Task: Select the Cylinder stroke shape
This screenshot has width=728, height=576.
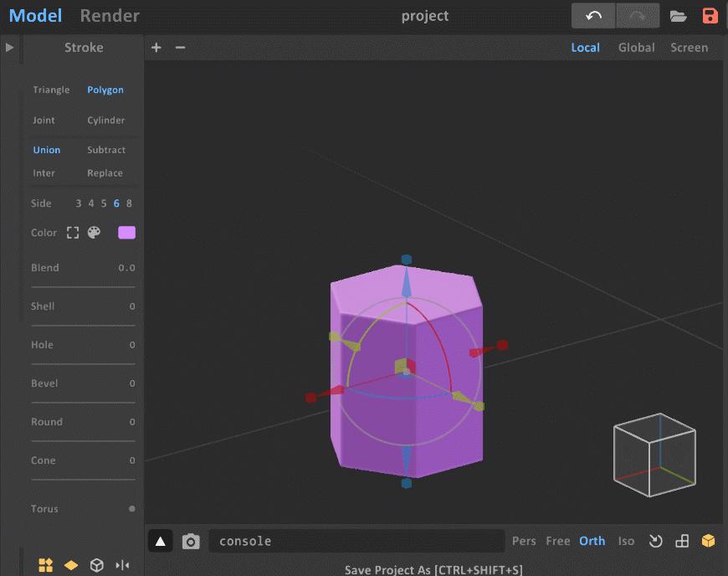Action: 106,121
